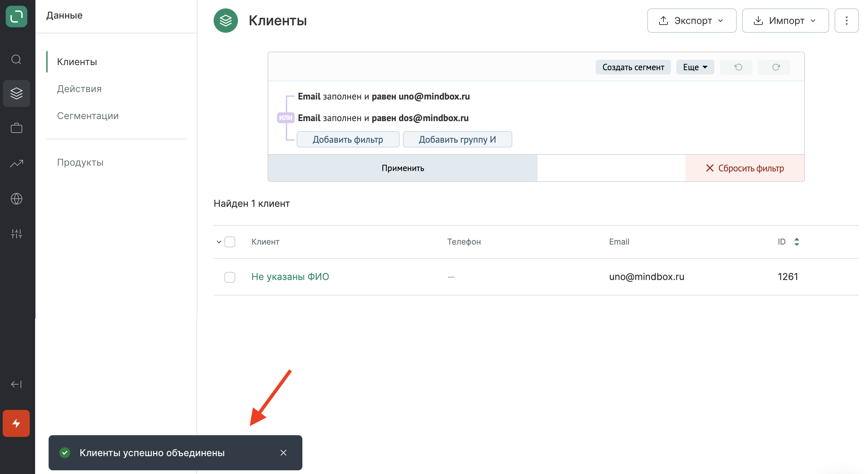Open the three-dot more options menu
The width and height of the screenshot is (868, 474).
[846, 21]
